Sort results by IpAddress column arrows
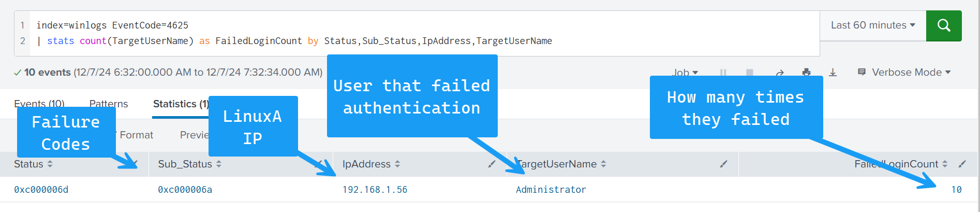This screenshot has height=212, width=980. pos(397,164)
